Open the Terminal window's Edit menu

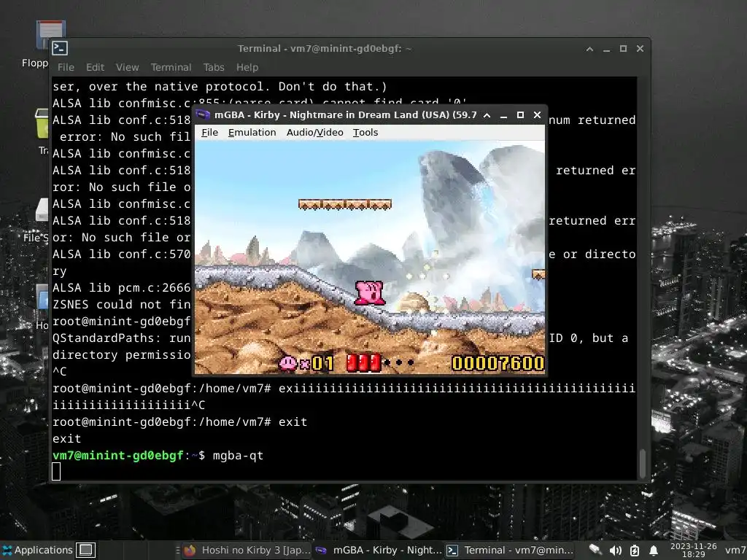[x=95, y=67]
